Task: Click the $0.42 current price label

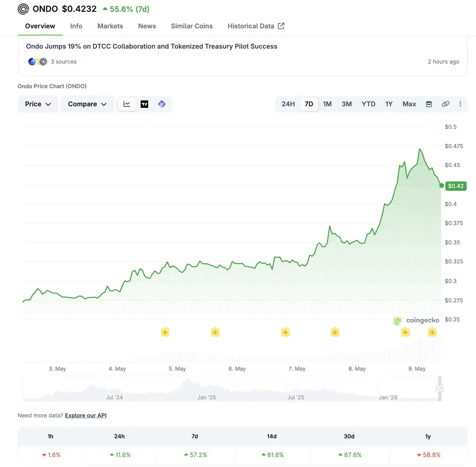Action: (456, 186)
